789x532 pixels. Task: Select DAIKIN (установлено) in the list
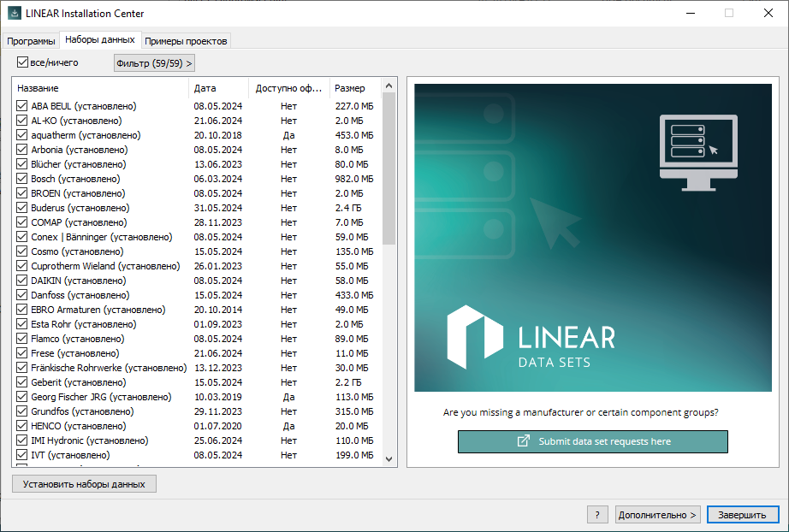coord(196,280)
